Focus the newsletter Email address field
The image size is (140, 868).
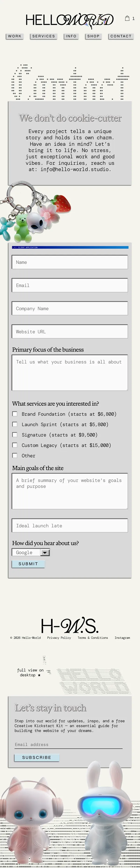tap(68, 745)
